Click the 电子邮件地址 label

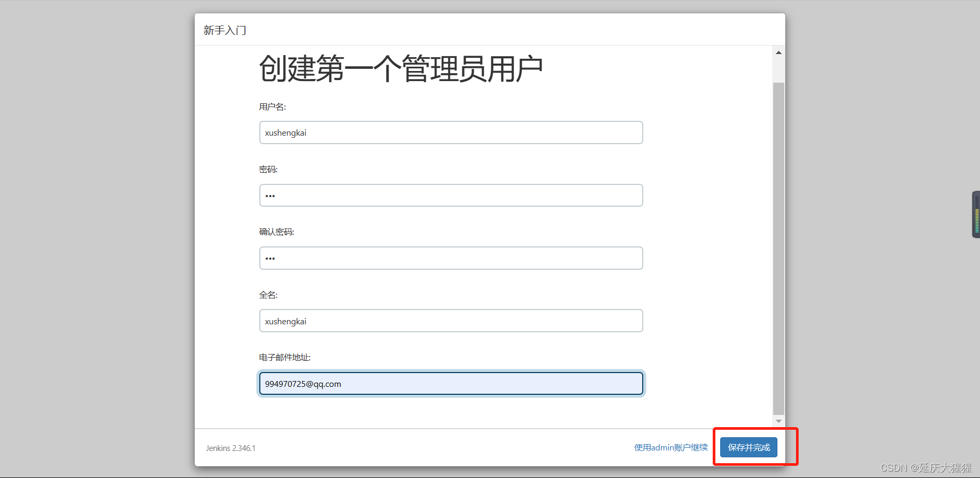285,358
